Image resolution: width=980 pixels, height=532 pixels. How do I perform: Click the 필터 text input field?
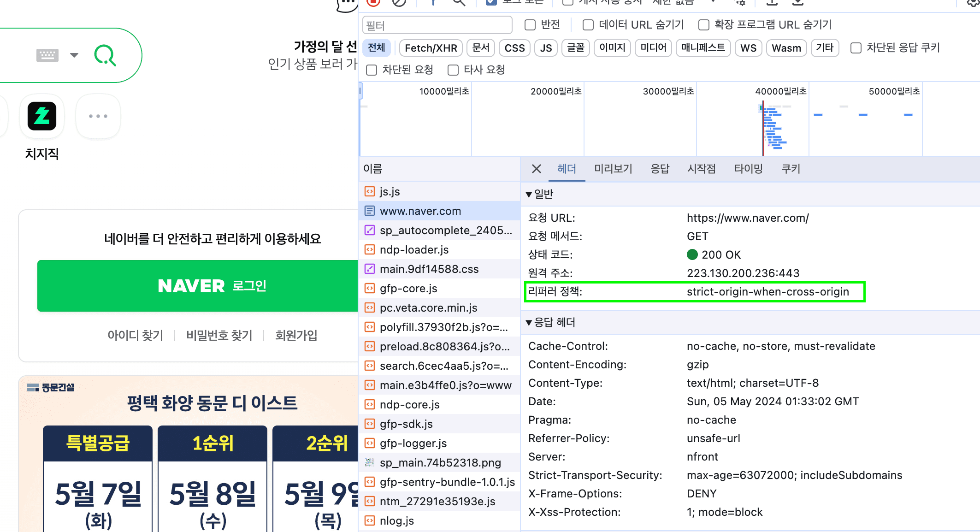pos(437,25)
